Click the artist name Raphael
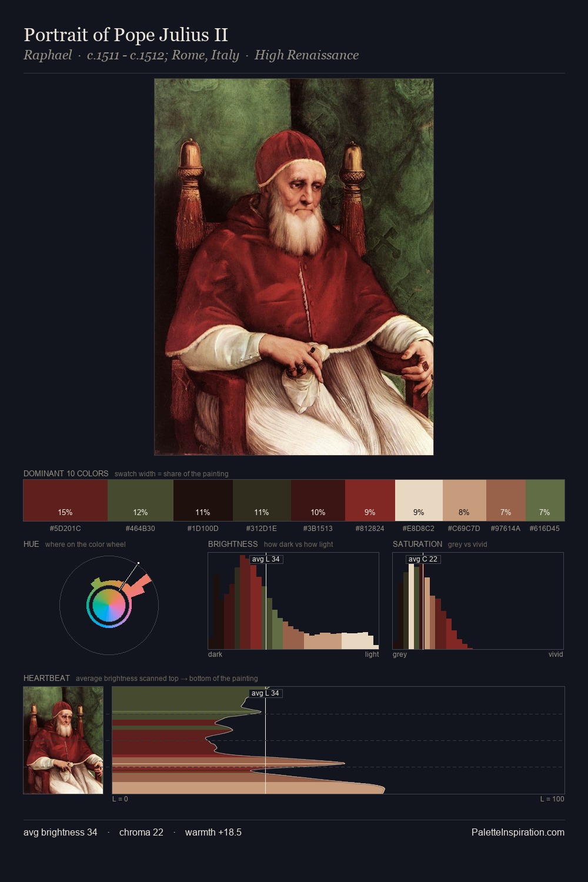The height and width of the screenshot is (882, 588). point(48,55)
